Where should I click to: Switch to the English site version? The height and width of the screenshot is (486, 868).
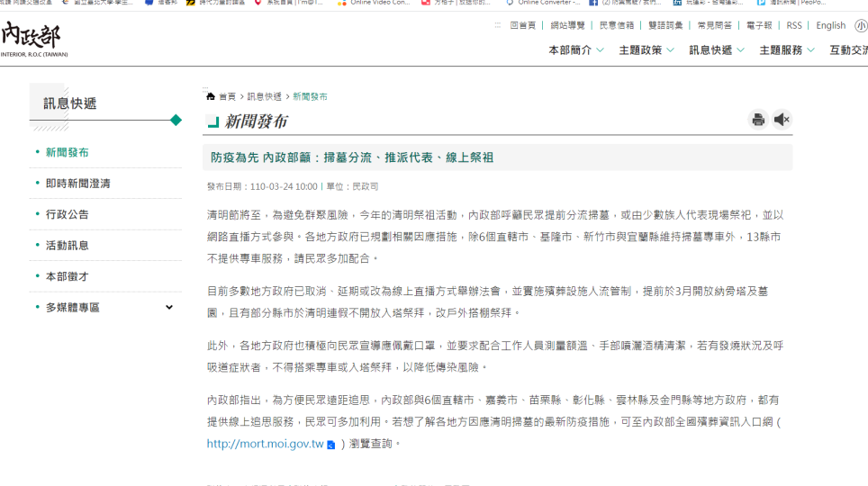click(x=830, y=26)
